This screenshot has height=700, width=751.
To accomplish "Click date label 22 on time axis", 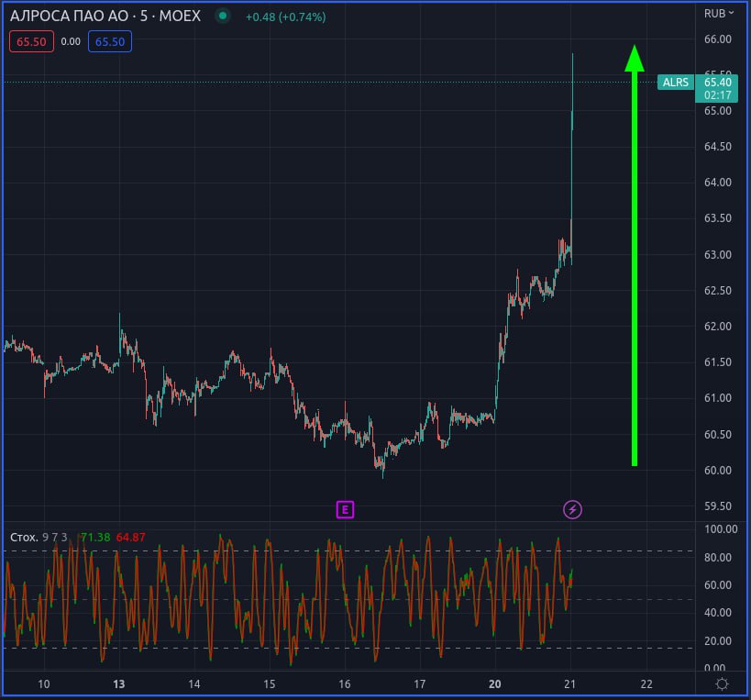I will click(x=646, y=683).
